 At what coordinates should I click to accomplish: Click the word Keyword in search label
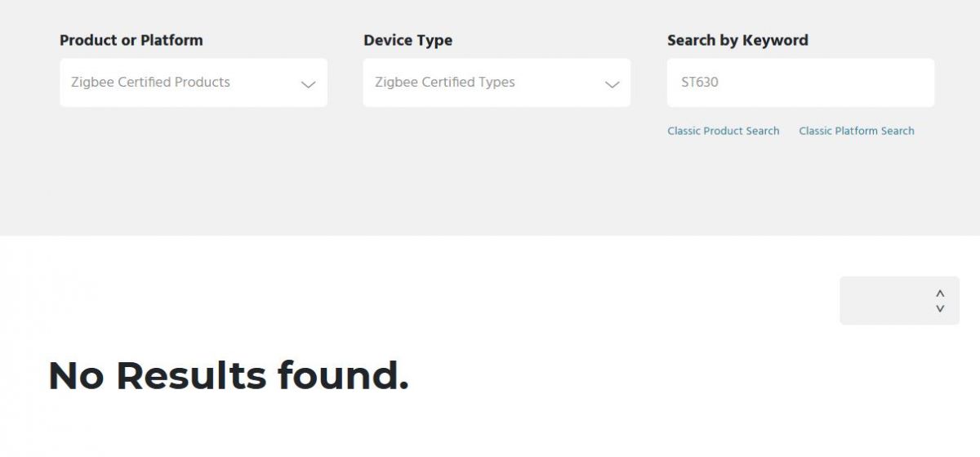tap(775, 40)
